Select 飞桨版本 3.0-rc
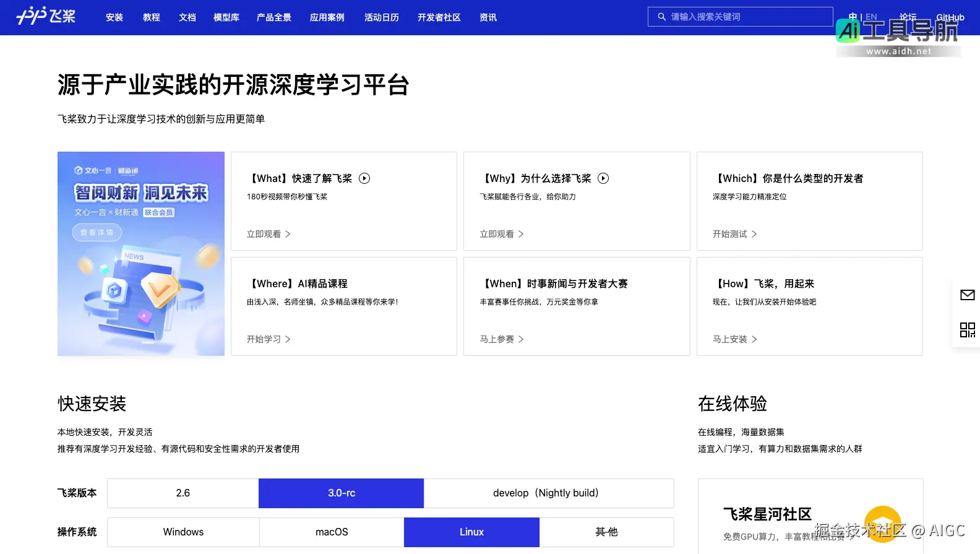This screenshot has height=554, width=980. pos(342,493)
